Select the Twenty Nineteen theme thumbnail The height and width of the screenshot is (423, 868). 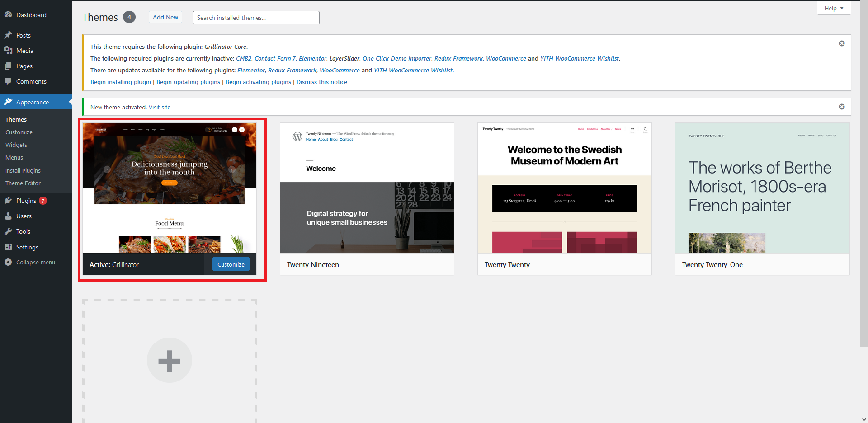tap(367, 188)
